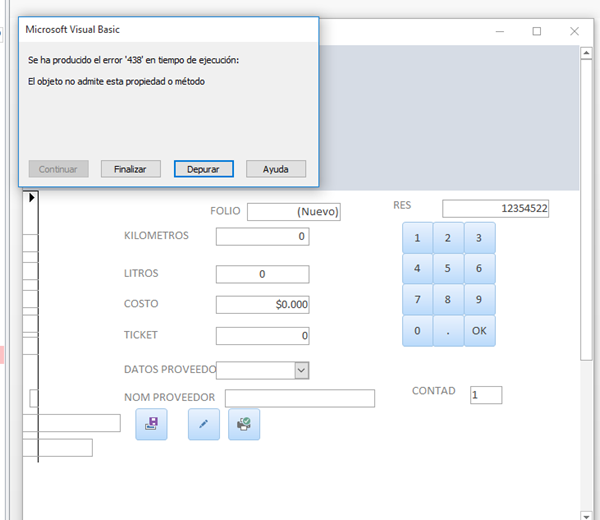Click the CONTAD label
The height and width of the screenshot is (520, 600).
click(x=434, y=391)
